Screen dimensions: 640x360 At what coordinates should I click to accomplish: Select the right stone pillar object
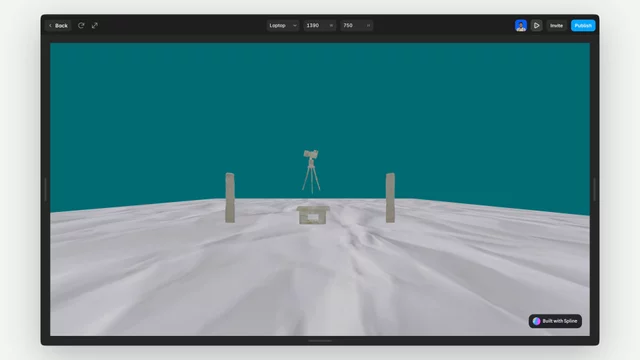pos(390,198)
